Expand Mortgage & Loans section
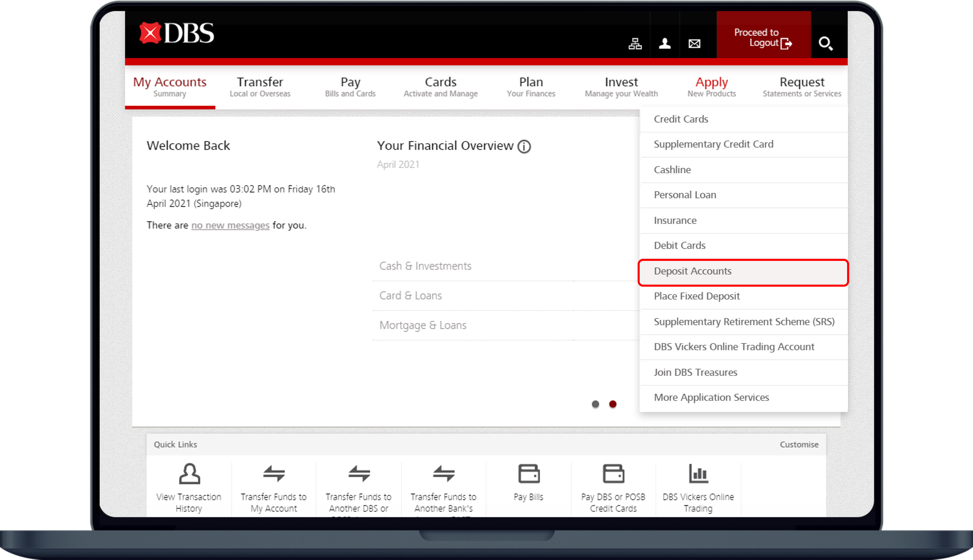The width and height of the screenshot is (973, 560). tap(423, 325)
